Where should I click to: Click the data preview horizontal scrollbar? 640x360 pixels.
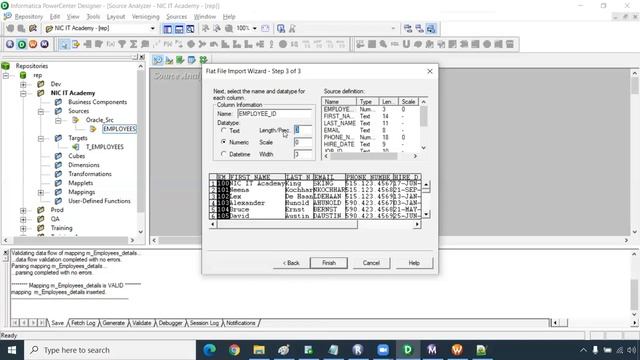(x=315, y=224)
